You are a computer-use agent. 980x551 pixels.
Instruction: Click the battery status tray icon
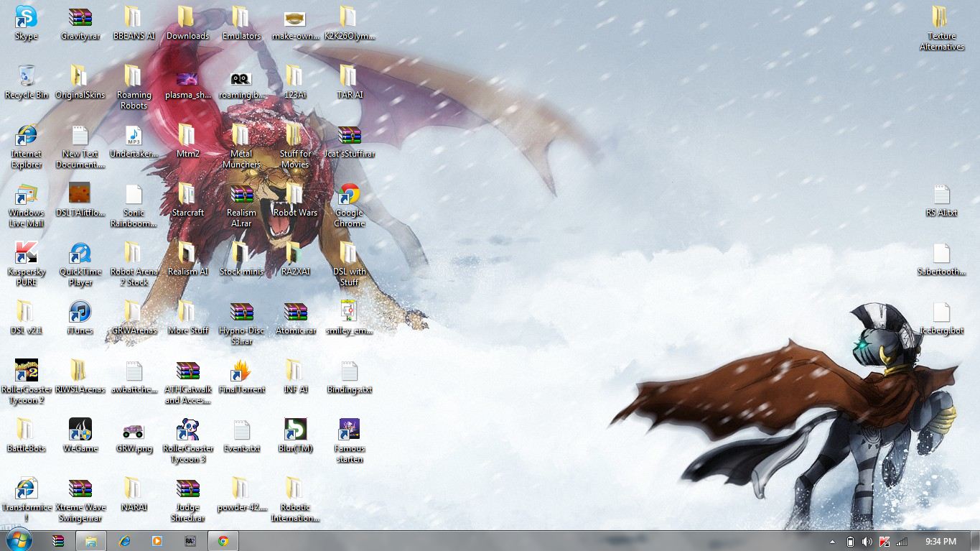tap(850, 542)
